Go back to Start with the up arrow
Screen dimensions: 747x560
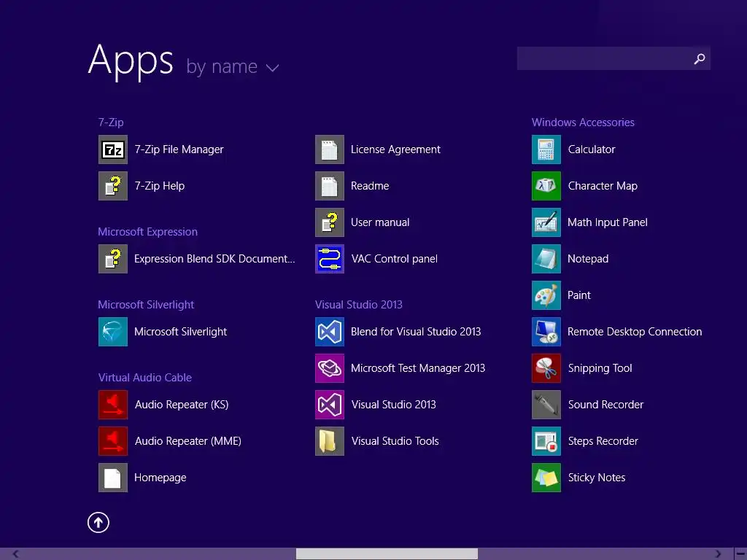click(x=98, y=523)
